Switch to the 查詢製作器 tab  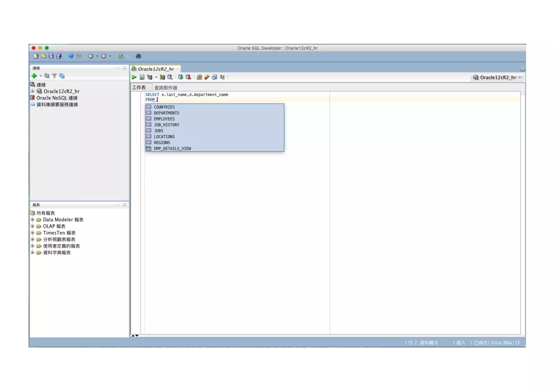166,88
